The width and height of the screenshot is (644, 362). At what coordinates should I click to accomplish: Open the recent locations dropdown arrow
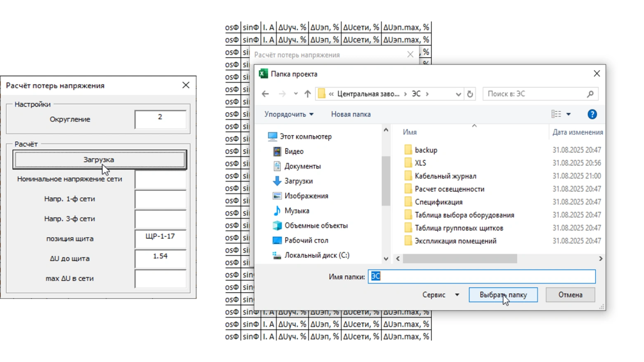pos(296,94)
